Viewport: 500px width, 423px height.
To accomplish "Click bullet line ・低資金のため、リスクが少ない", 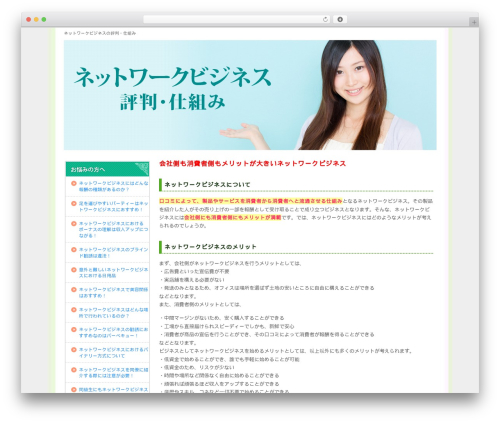I will click(x=197, y=367).
